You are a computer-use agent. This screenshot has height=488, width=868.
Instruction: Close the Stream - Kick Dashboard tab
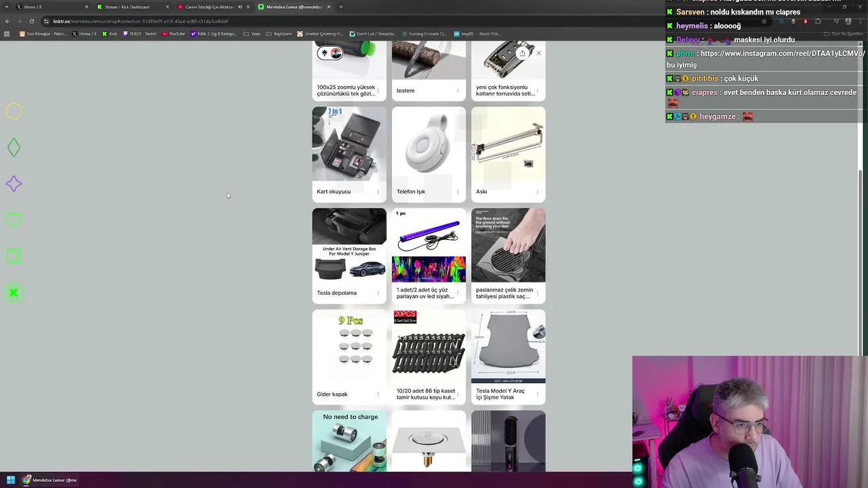click(x=167, y=7)
